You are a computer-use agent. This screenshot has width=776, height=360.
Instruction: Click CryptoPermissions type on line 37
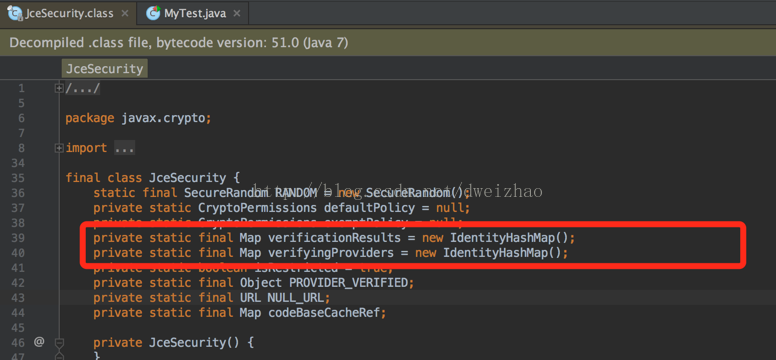pyautogui.click(x=257, y=207)
